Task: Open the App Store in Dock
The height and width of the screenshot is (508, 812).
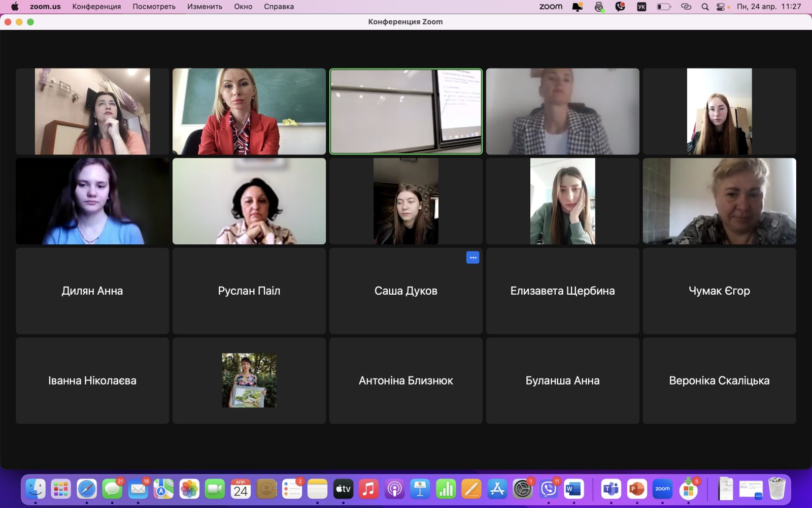Action: click(x=497, y=489)
